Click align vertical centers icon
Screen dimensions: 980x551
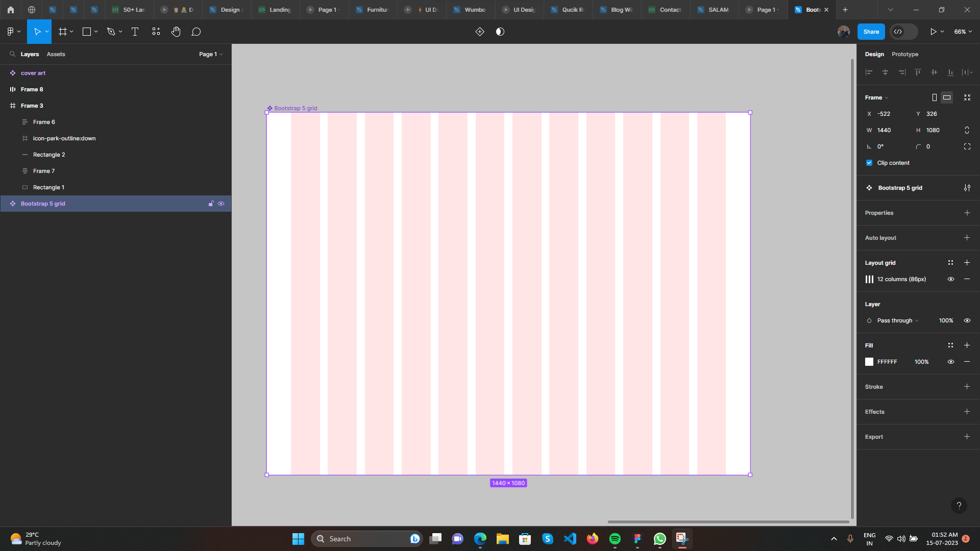pyautogui.click(x=934, y=72)
